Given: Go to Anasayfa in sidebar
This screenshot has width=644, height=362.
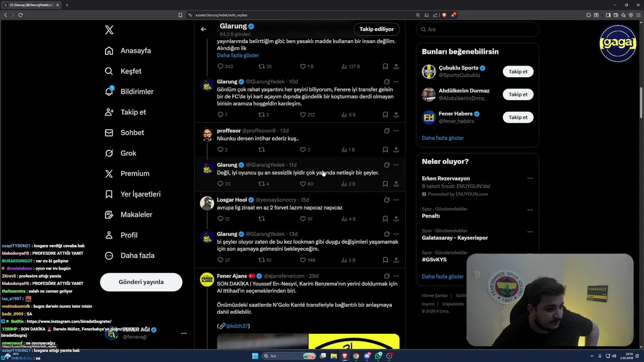Looking at the screenshot, I should [x=128, y=51].
